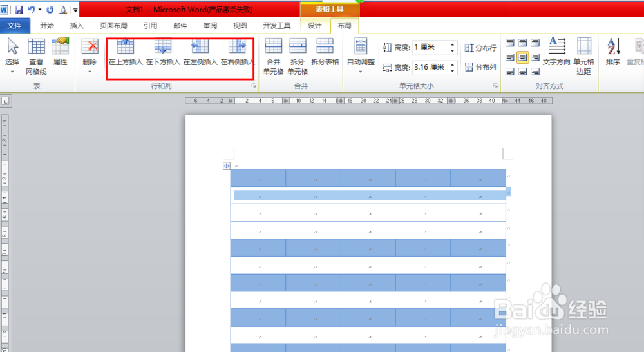Decrease column width with the down stepper

point(452,70)
